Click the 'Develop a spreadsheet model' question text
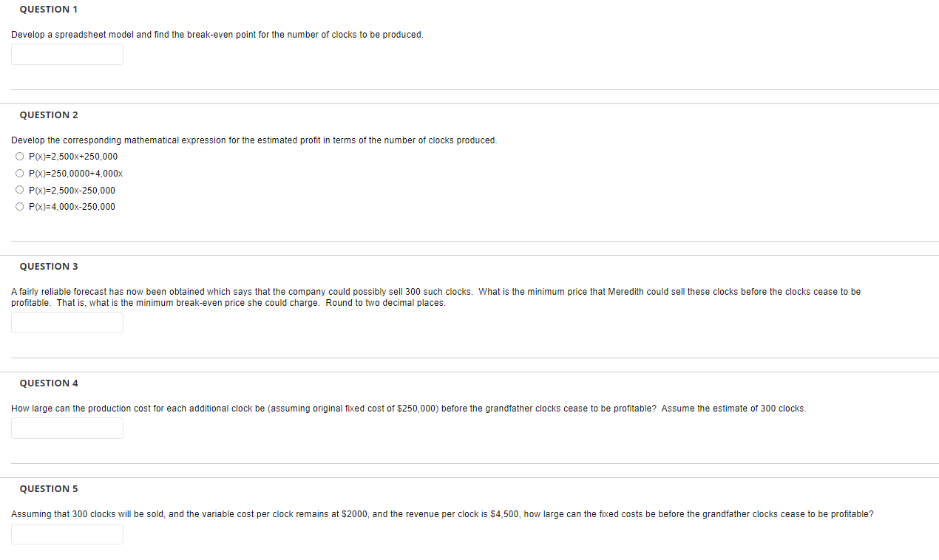The width and height of the screenshot is (939, 560). click(x=217, y=35)
